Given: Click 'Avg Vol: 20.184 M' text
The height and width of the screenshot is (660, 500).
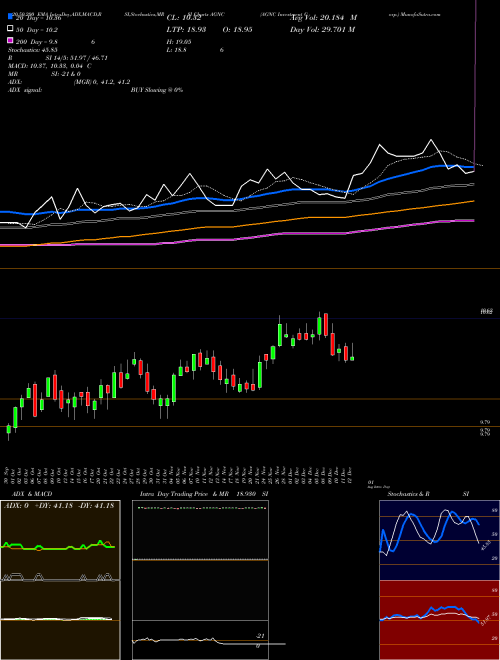Looking at the screenshot, I should (323, 18).
